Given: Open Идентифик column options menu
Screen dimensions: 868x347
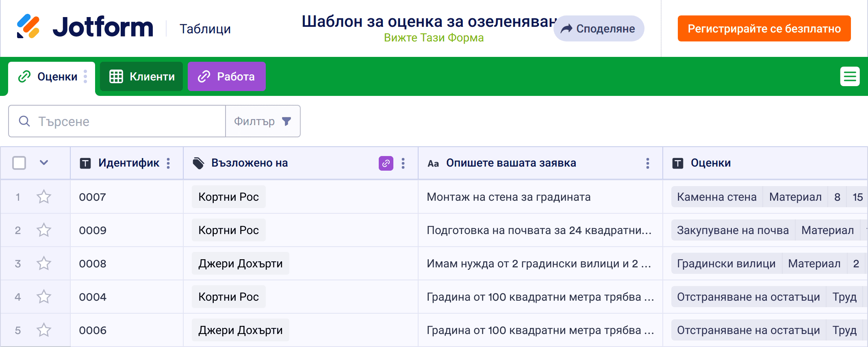Looking at the screenshot, I should pos(168,163).
